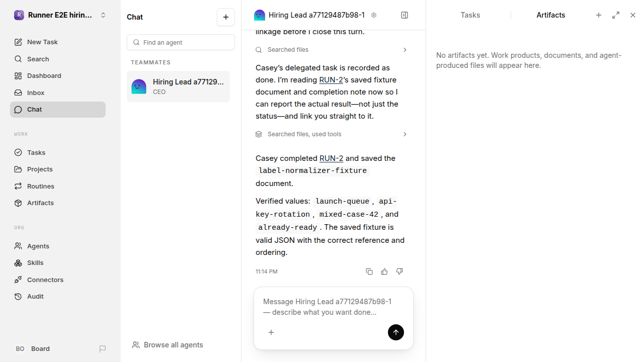Open the workspace switcher chevron
This screenshot has width=644, height=362.
(x=103, y=15)
